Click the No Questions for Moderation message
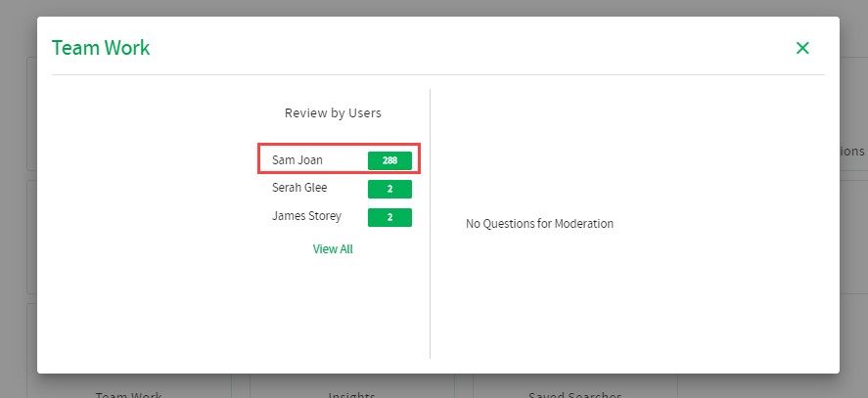868x398 pixels. tap(540, 224)
